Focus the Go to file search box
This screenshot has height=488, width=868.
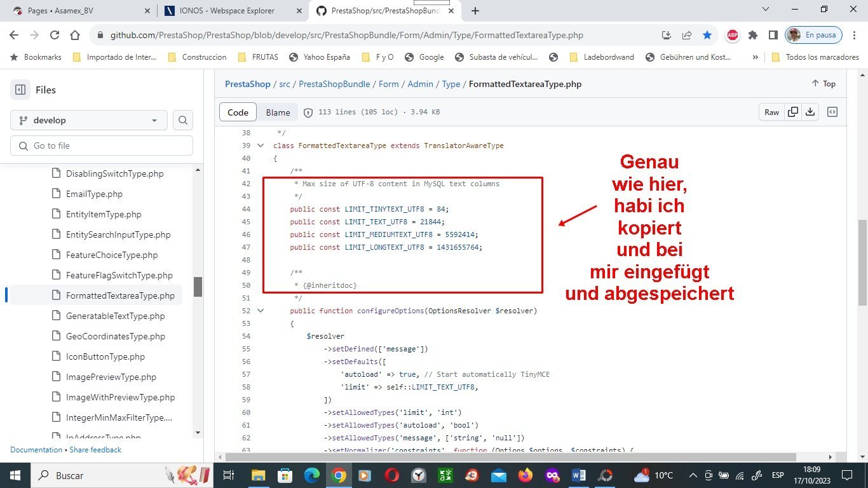[102, 146]
